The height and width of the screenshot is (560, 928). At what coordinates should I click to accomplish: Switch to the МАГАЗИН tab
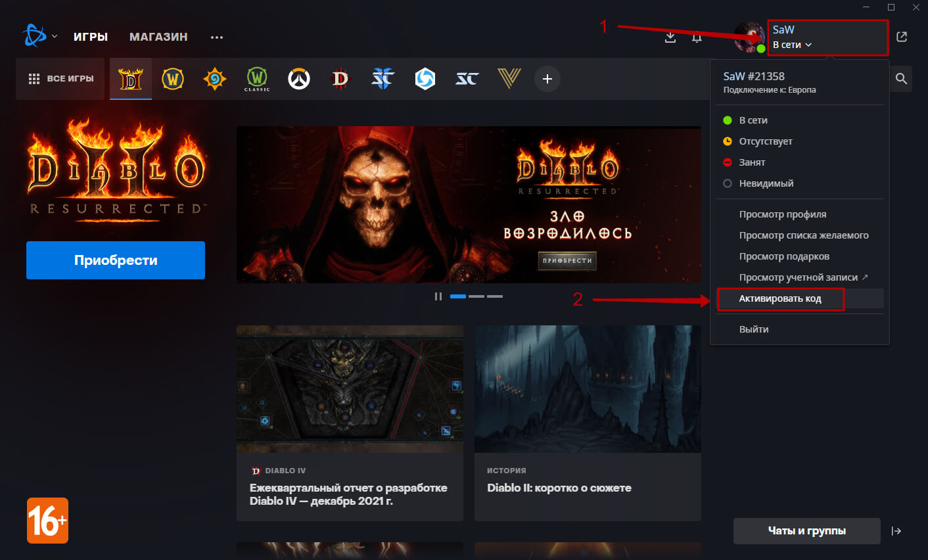pyautogui.click(x=158, y=37)
